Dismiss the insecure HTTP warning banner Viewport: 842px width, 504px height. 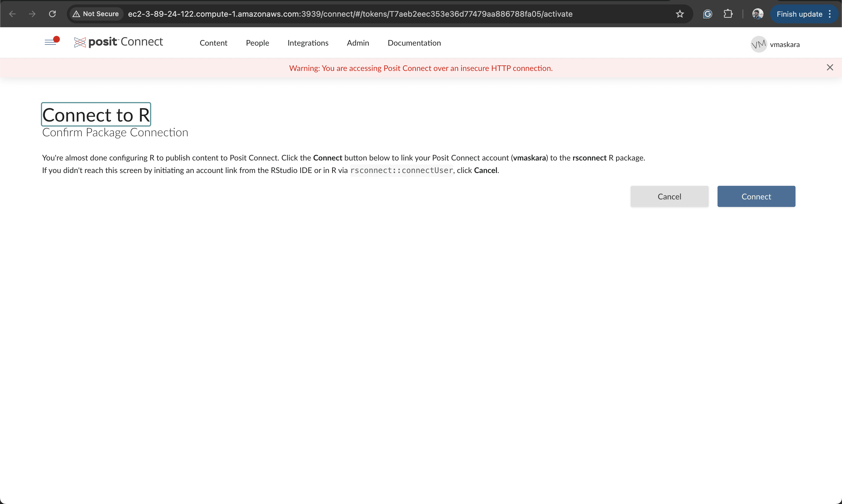(x=830, y=68)
